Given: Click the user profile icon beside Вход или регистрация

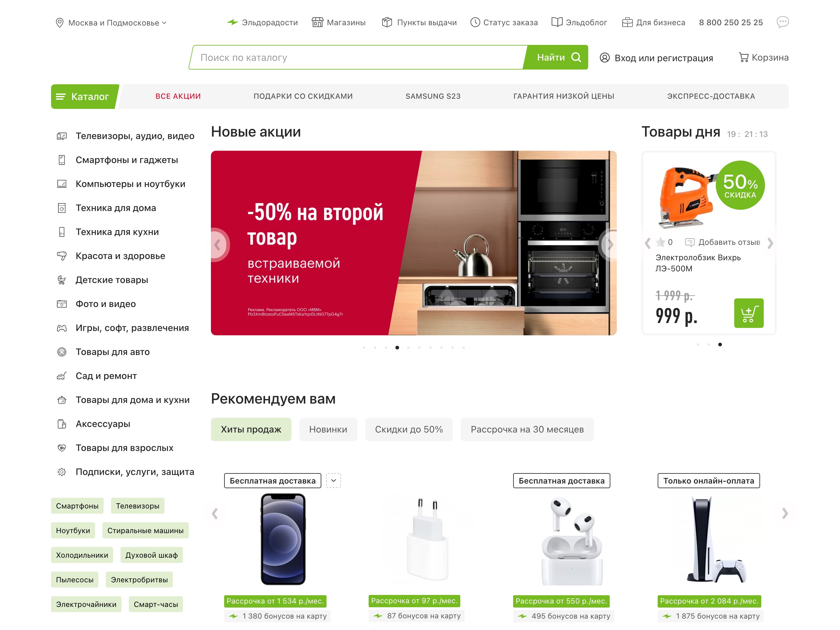Looking at the screenshot, I should click(604, 58).
